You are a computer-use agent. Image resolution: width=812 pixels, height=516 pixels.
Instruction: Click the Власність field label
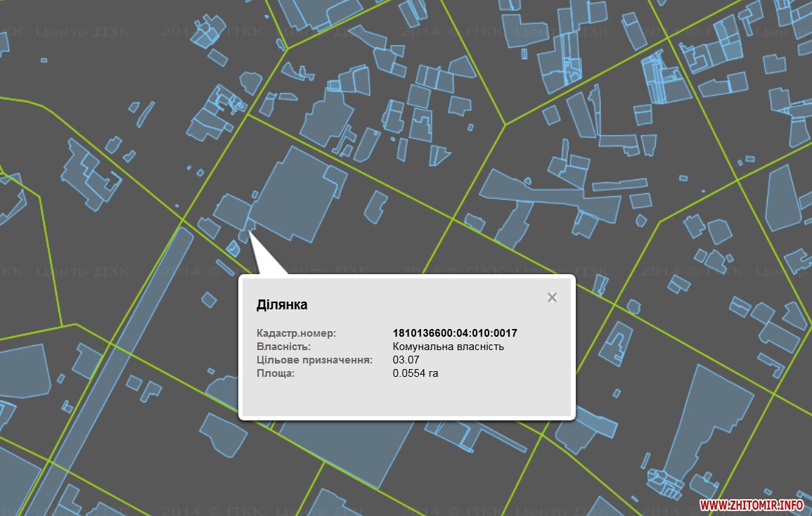[284, 347]
